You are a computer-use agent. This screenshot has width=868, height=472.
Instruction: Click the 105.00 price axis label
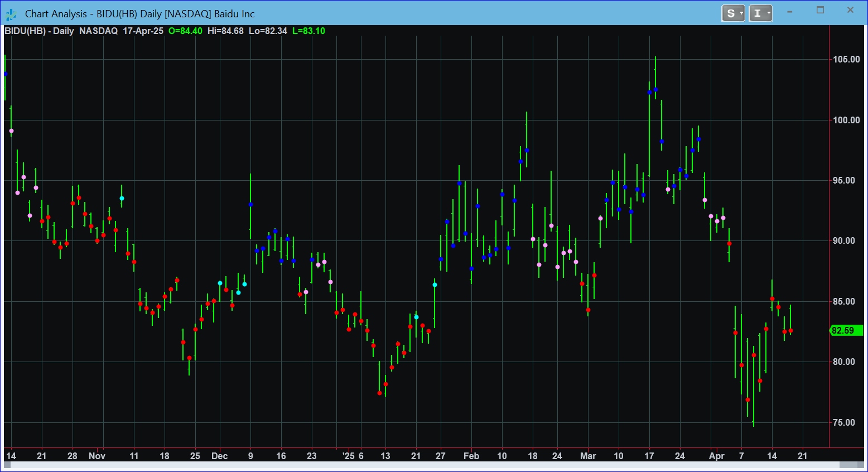(x=846, y=60)
